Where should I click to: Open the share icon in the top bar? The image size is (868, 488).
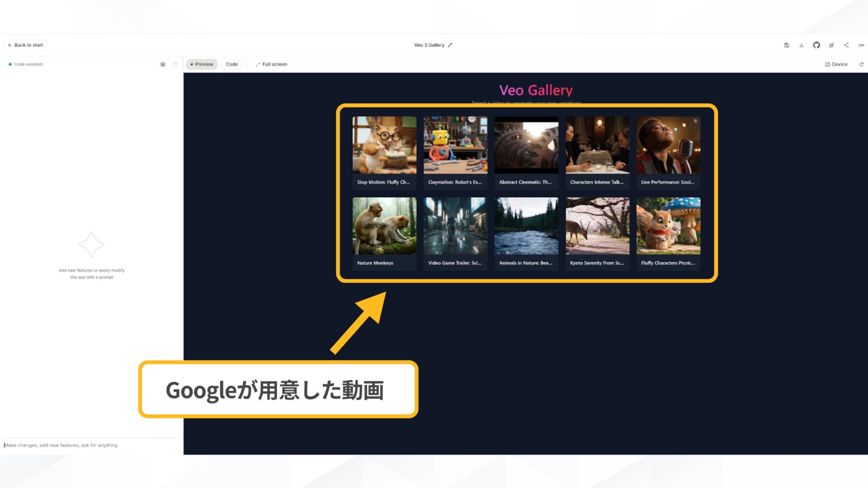(x=846, y=45)
